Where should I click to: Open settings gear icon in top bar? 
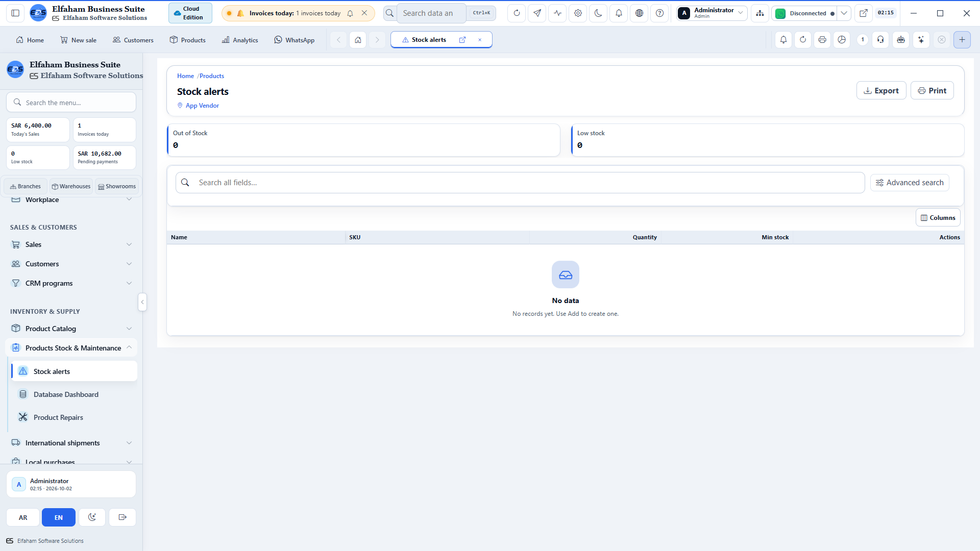coord(578,13)
